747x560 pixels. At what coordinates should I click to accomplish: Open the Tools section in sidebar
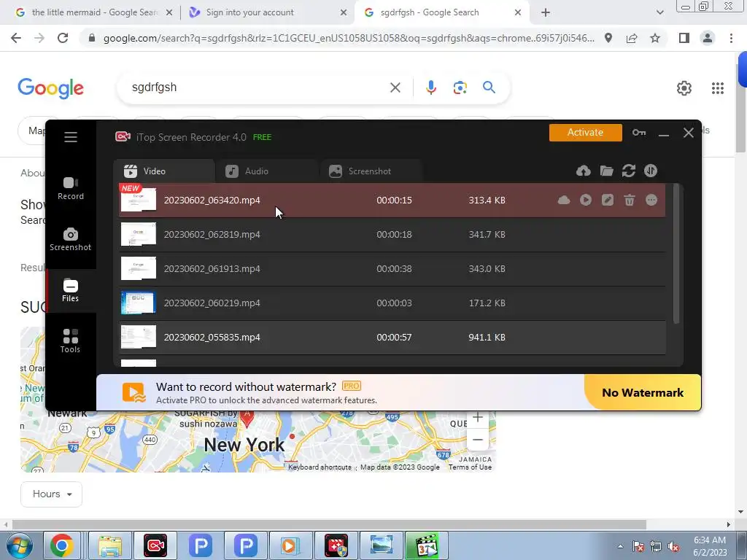(71, 341)
